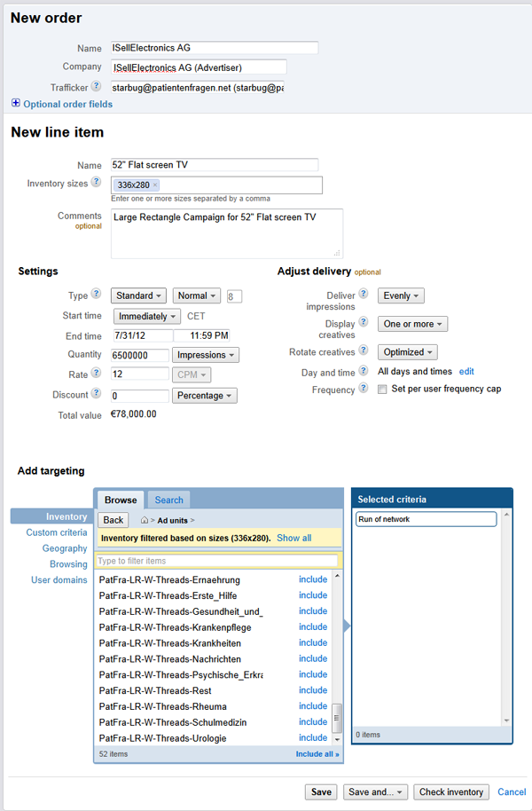This screenshot has width=532, height=811.
Task: Open PatFra-LR-W-Threads-Nachrichten ad unit
Action: point(170,659)
